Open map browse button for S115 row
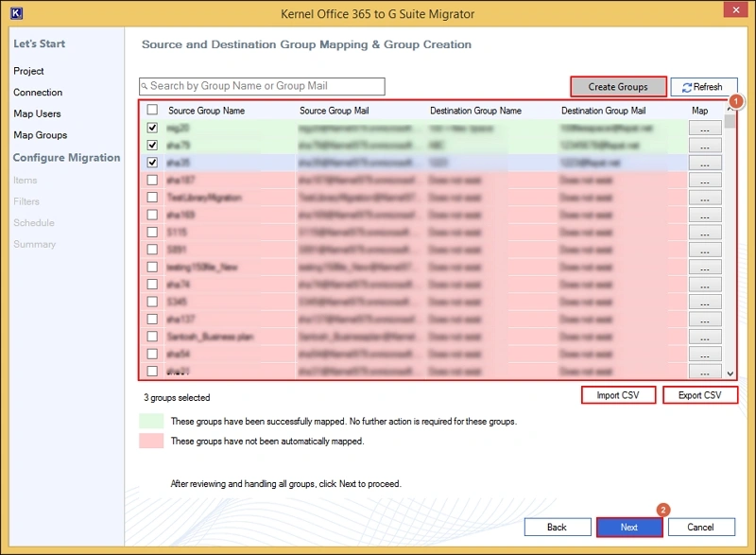 click(704, 233)
